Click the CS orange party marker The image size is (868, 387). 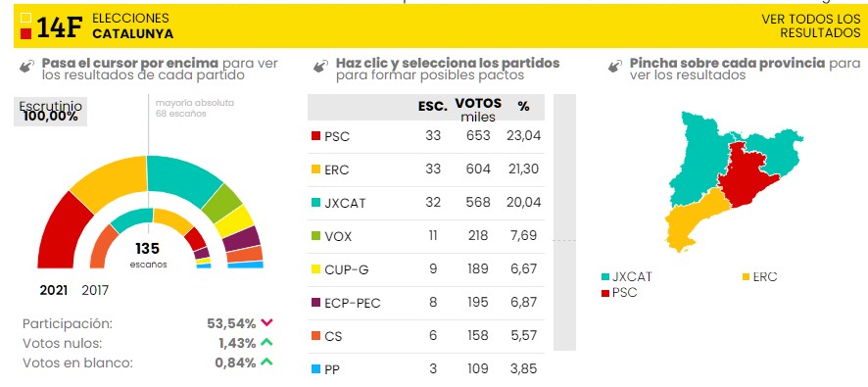click(316, 335)
